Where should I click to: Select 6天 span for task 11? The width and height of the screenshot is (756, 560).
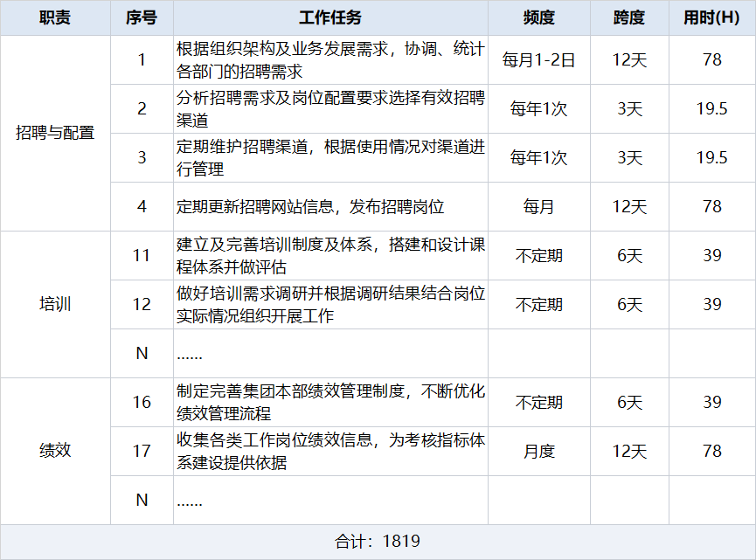629,255
